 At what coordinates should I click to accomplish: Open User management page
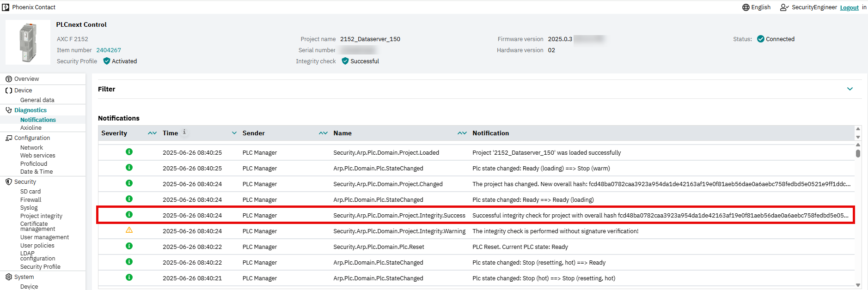click(44, 237)
